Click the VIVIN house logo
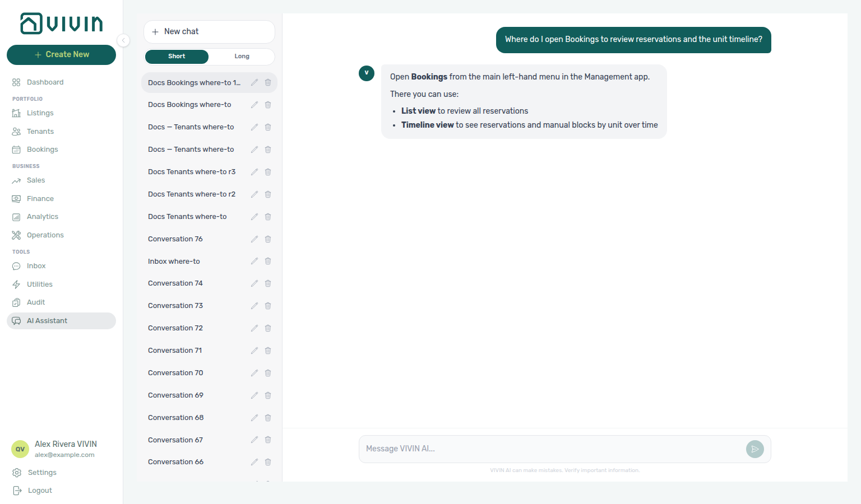 click(62, 24)
